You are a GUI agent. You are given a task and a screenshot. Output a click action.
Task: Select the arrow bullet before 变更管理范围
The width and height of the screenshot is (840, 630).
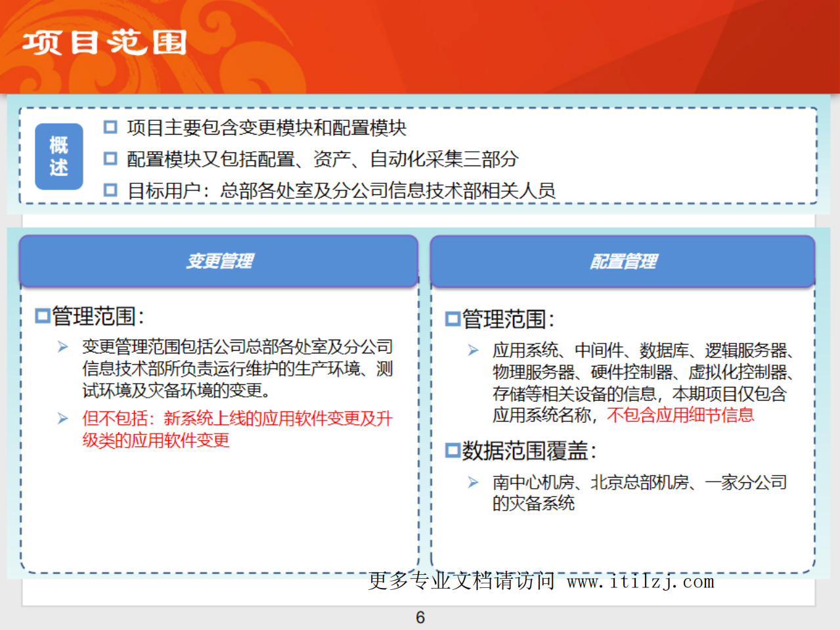click(62, 347)
